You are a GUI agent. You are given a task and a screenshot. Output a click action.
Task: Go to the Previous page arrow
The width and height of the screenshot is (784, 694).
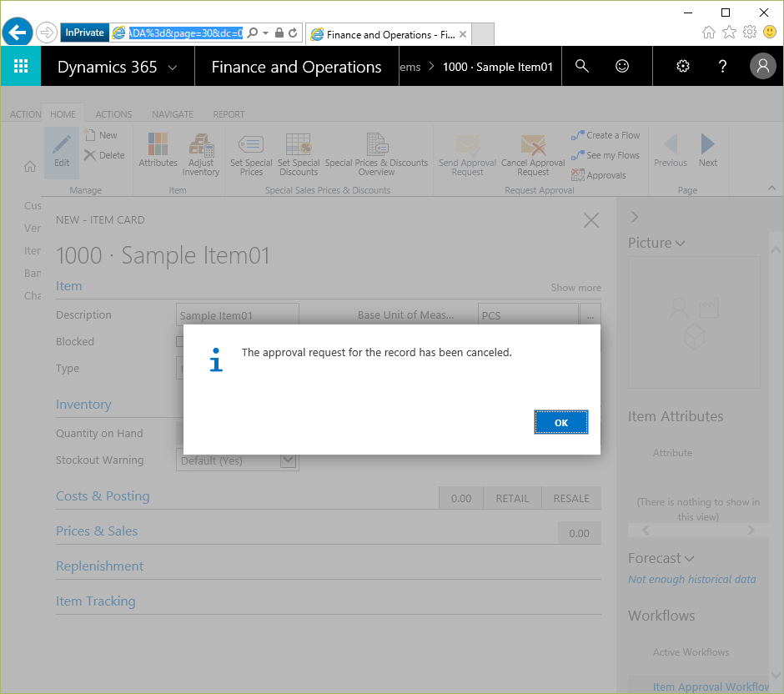(x=671, y=150)
